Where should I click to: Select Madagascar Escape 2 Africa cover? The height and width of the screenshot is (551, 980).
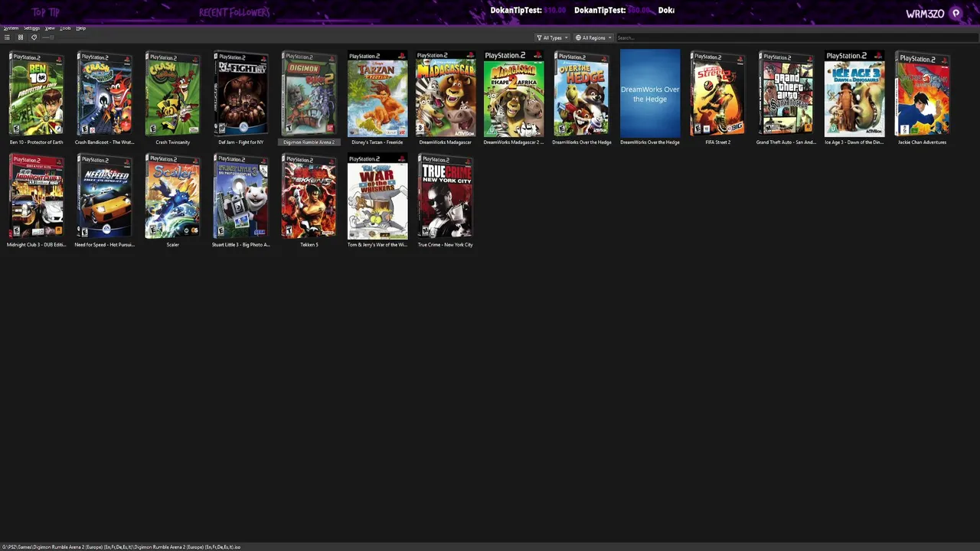tap(513, 94)
